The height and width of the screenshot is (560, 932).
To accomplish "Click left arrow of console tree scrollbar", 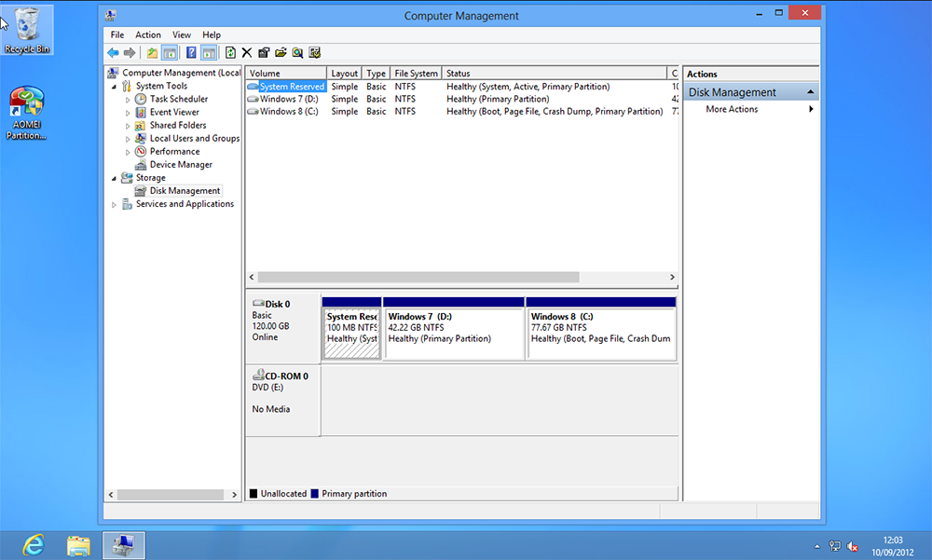I will pyautogui.click(x=111, y=495).
